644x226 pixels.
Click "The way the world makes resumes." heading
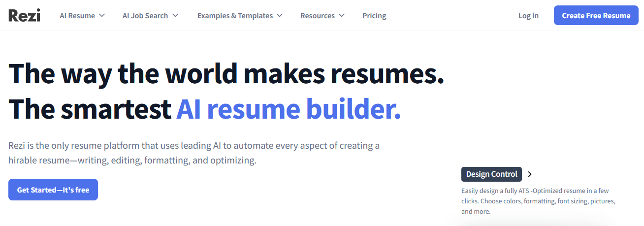coord(226,73)
